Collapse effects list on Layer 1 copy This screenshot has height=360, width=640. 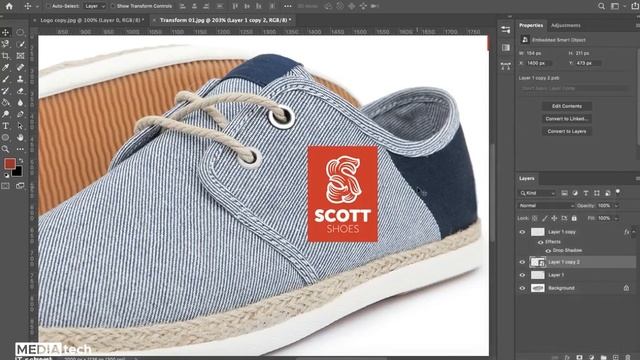coord(634,232)
